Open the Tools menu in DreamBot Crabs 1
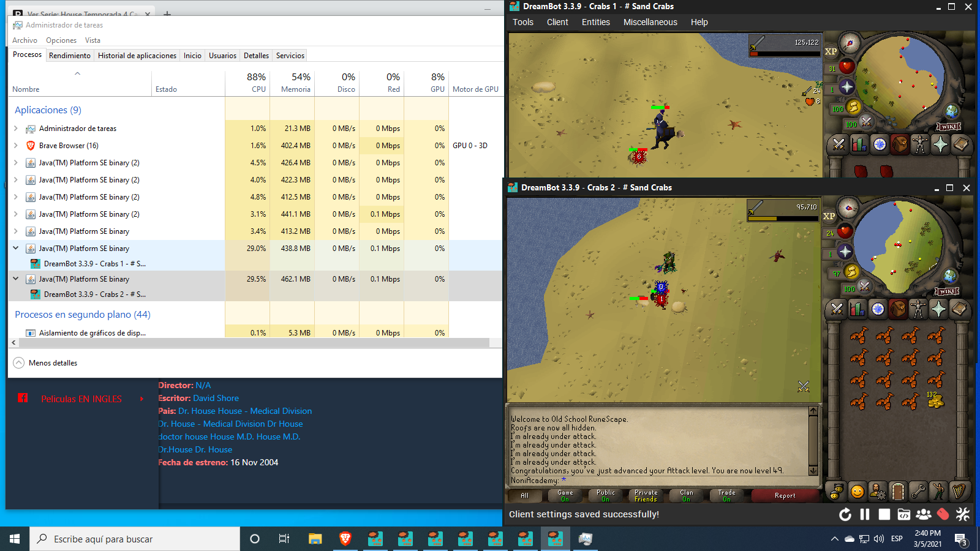Viewport: 980px width, 551px height. coord(523,22)
